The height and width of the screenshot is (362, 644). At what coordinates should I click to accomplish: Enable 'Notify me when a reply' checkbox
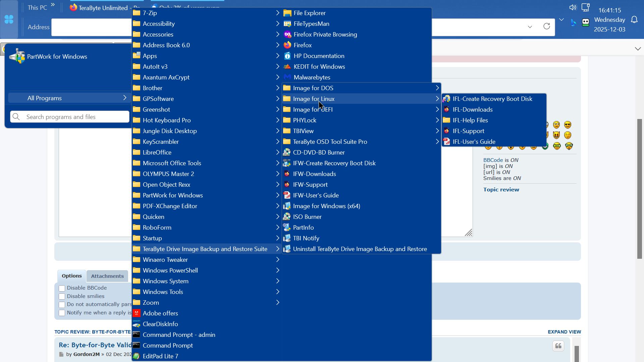coord(62,313)
